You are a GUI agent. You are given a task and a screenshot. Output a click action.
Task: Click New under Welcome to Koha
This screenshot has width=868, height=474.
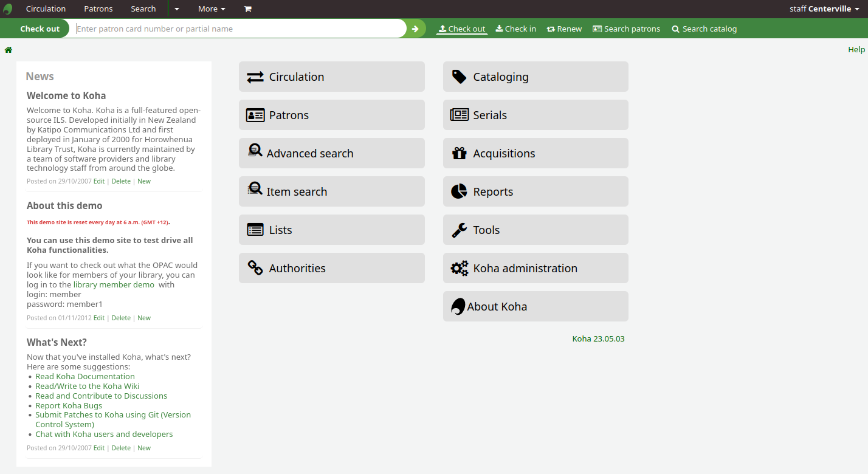tap(144, 181)
